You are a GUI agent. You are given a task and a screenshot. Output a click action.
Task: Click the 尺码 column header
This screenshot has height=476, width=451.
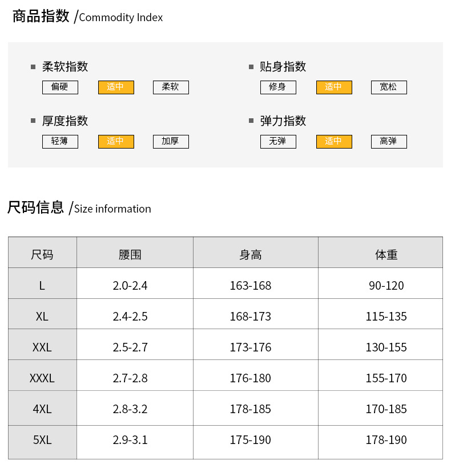coord(42,255)
